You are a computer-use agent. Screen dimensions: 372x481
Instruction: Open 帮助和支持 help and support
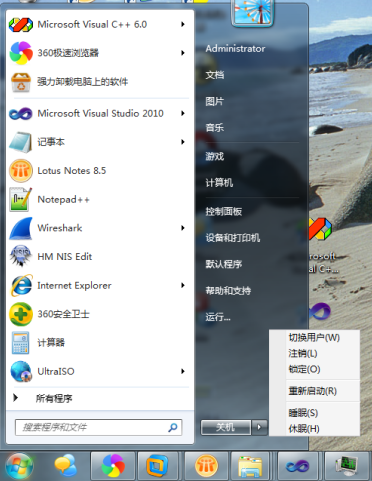228,291
